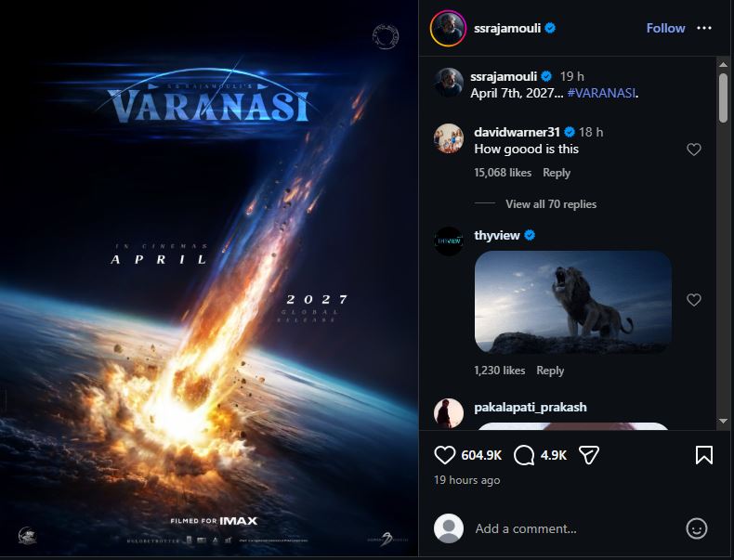Like thyview's lion image comment
Image resolution: width=734 pixels, height=560 pixels.
pyautogui.click(x=694, y=300)
